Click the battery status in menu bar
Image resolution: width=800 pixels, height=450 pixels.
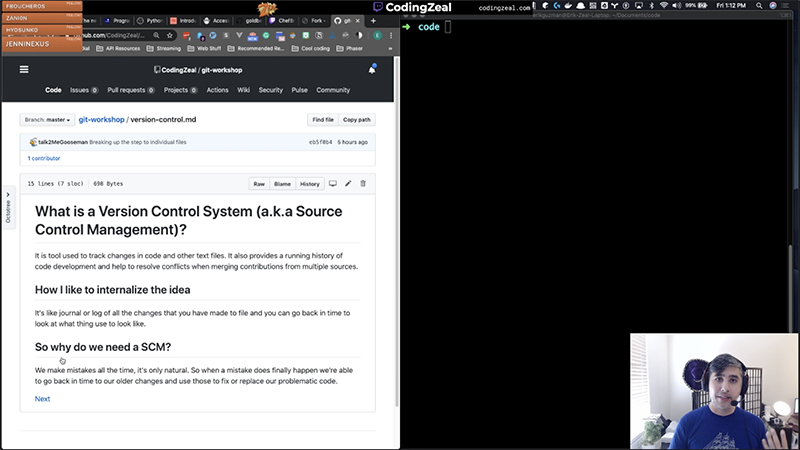(696, 6)
